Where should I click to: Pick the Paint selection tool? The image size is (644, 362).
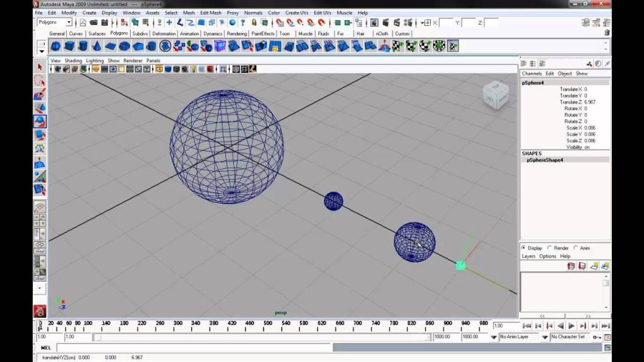(x=40, y=94)
